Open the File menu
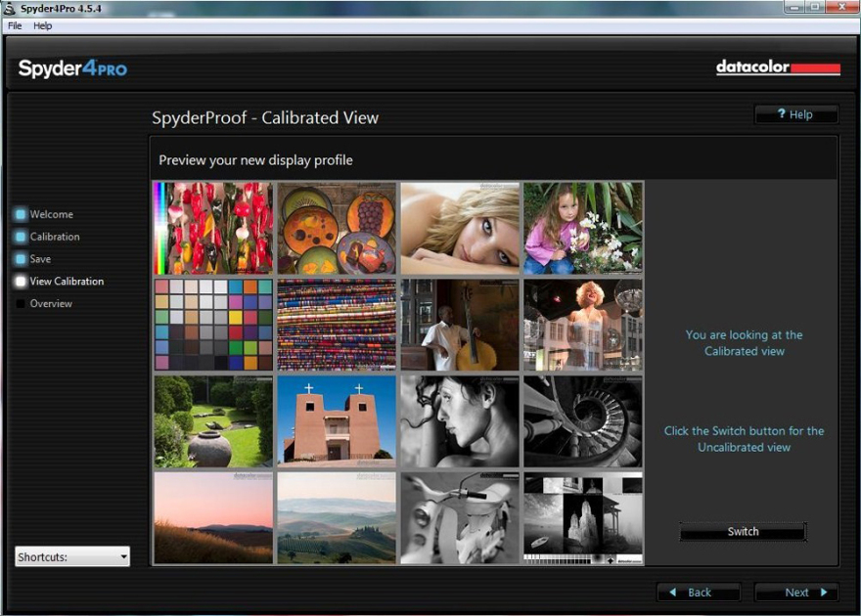861x616 pixels. (x=15, y=25)
